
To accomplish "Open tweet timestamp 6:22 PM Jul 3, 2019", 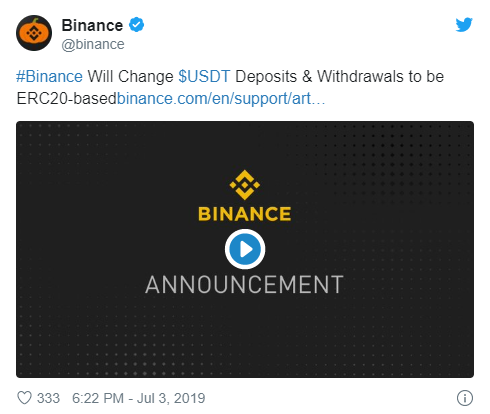I will (139, 398).
